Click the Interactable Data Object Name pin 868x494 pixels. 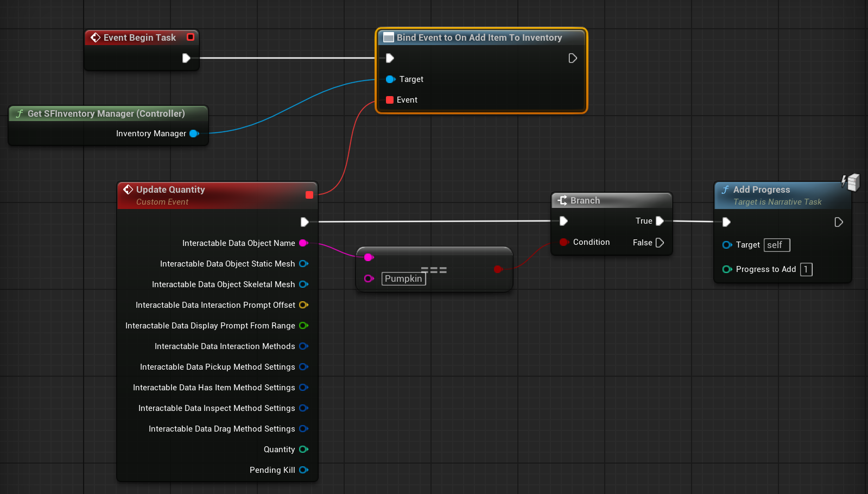304,243
